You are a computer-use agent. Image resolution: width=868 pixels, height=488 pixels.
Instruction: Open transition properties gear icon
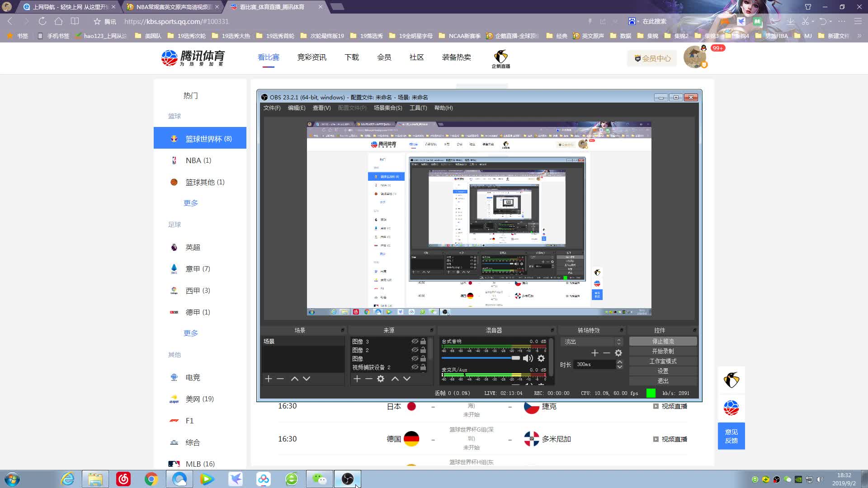coord(618,353)
